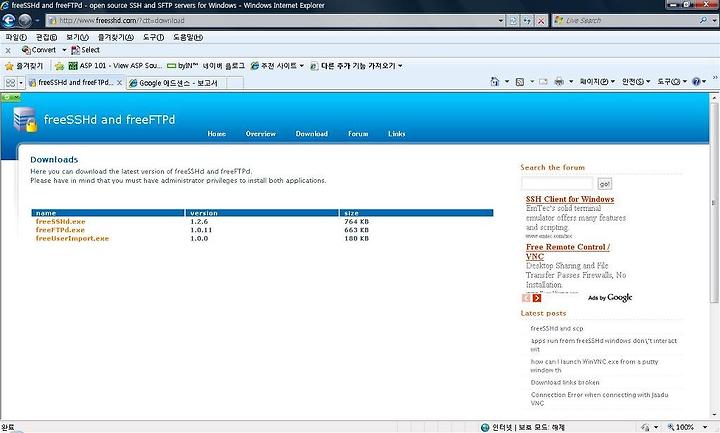Open the address bar history dropdown

tap(501, 21)
